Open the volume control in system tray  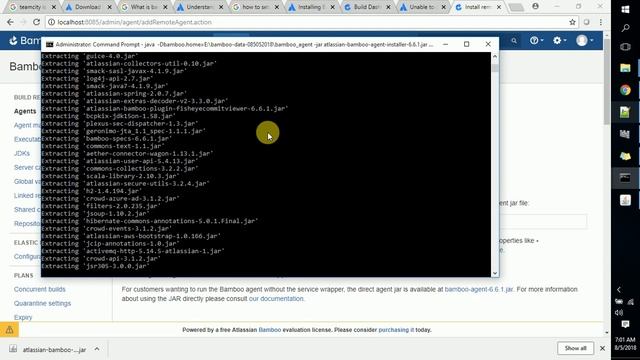pyautogui.click(x=619, y=313)
